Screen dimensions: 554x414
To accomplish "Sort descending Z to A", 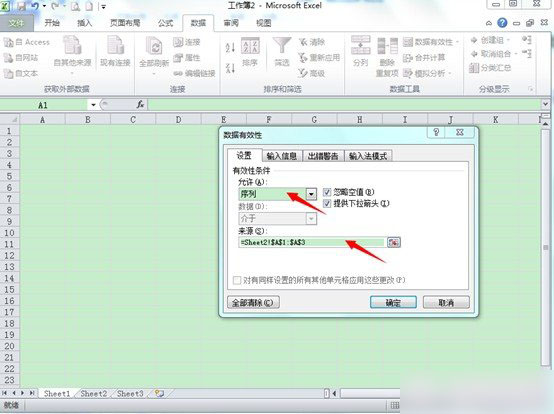I will click(230, 67).
